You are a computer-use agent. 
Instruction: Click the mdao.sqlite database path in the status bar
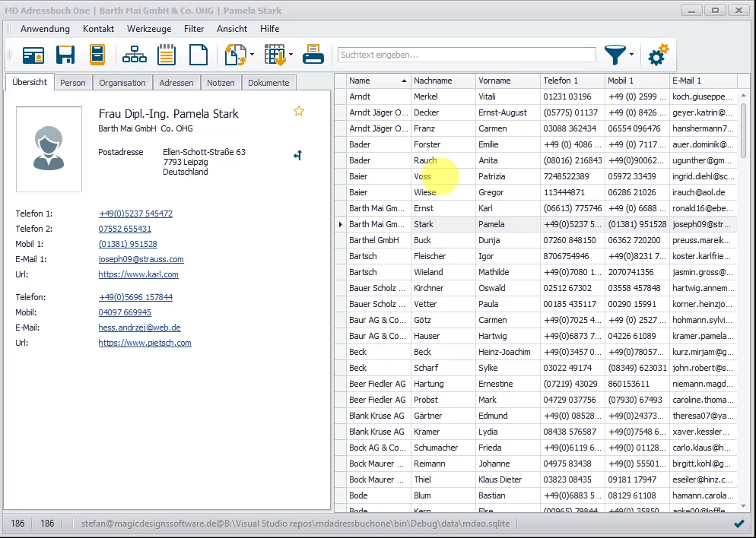coord(295,524)
